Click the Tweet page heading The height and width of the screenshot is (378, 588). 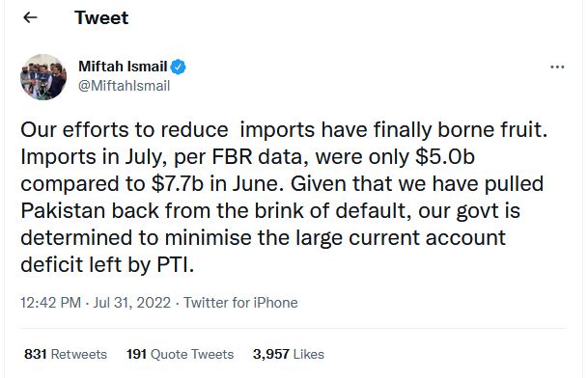(101, 17)
